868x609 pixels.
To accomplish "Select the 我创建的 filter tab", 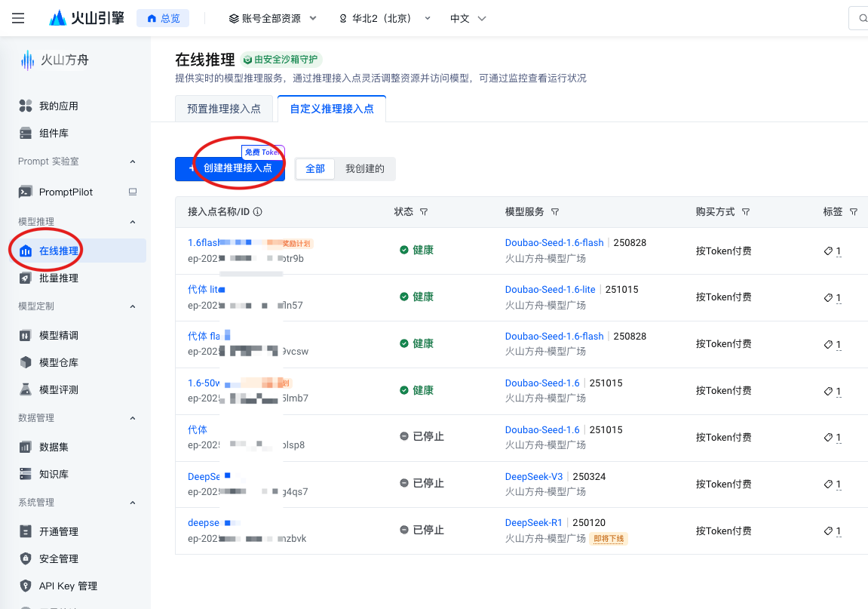I will click(x=365, y=168).
